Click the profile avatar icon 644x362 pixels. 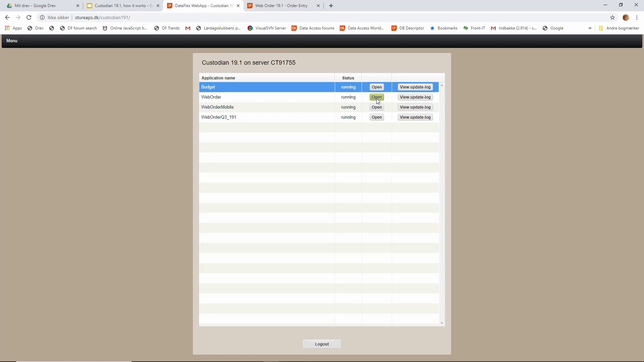click(x=626, y=17)
